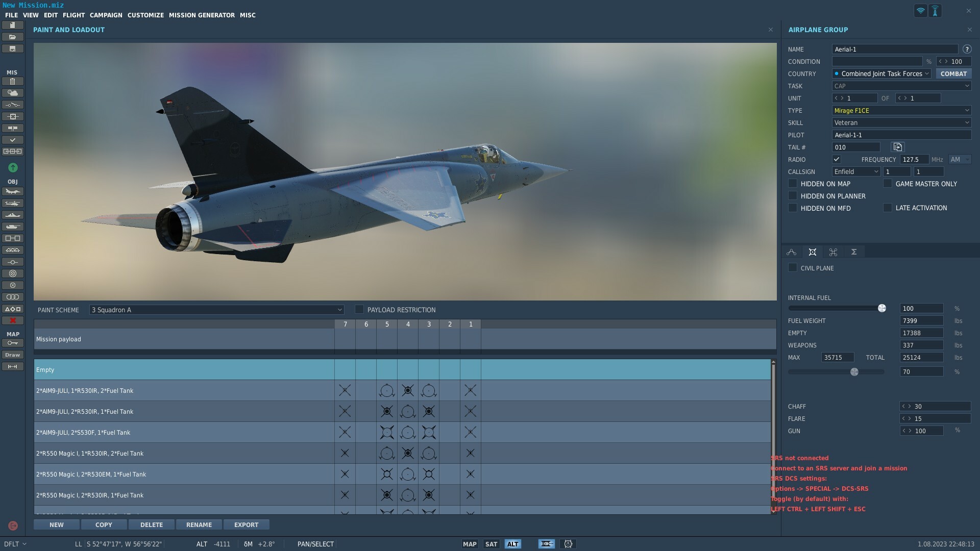Click the NAME input field Aerial-1
This screenshot has height=551, width=980.
point(895,49)
